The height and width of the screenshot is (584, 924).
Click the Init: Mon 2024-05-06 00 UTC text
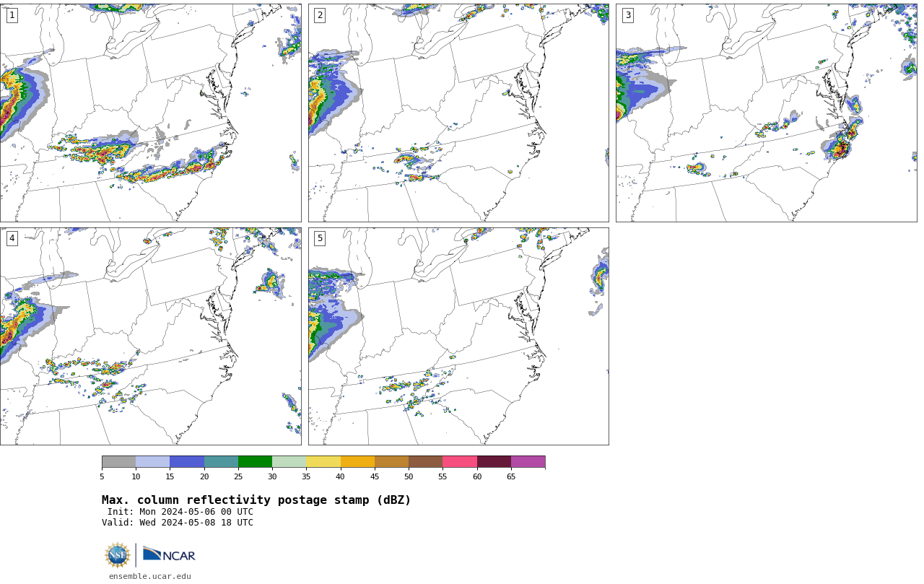180,512
